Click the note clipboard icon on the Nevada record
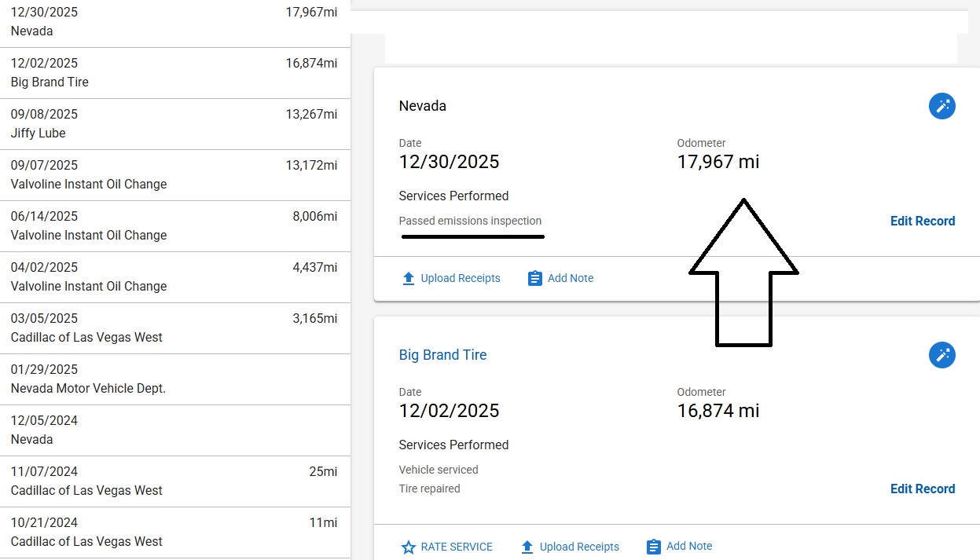Viewport: 980px width, 560px height. (535, 279)
